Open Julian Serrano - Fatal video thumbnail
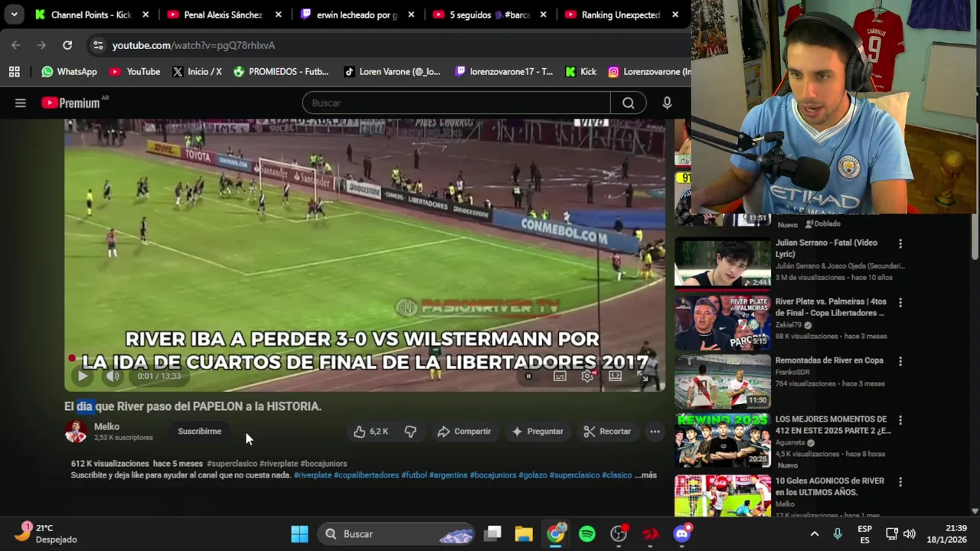 [722, 262]
